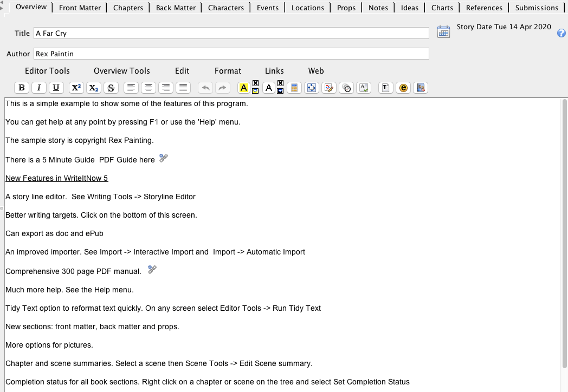Click the spell check text icon

(364, 88)
